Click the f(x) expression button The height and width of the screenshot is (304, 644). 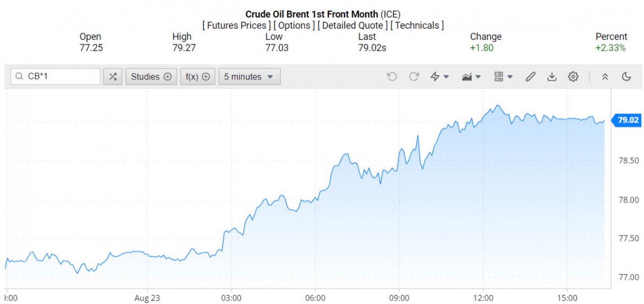coord(198,77)
